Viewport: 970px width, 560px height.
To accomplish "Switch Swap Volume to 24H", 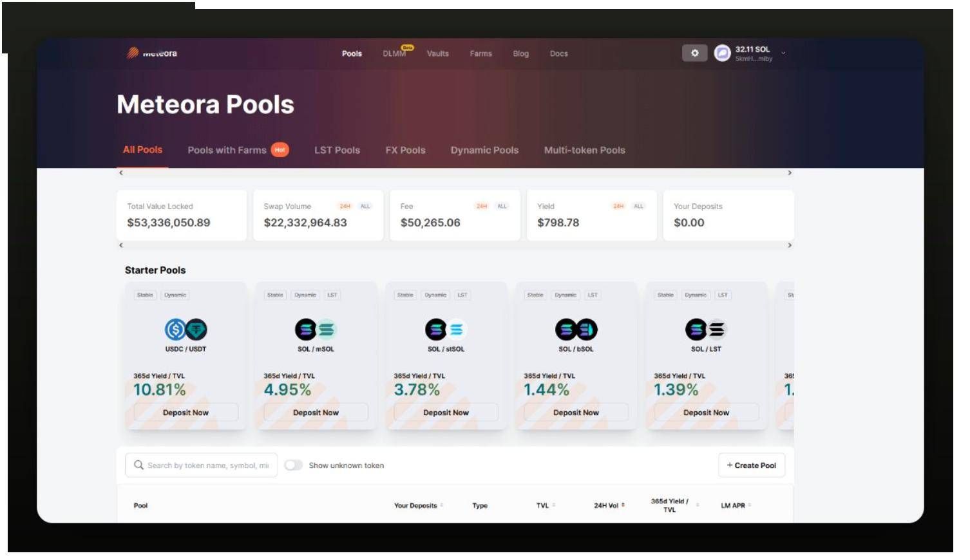I will point(345,207).
